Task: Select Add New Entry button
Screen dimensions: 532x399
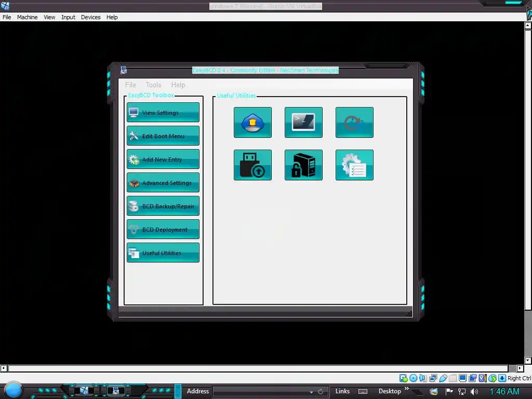Action: [163, 159]
